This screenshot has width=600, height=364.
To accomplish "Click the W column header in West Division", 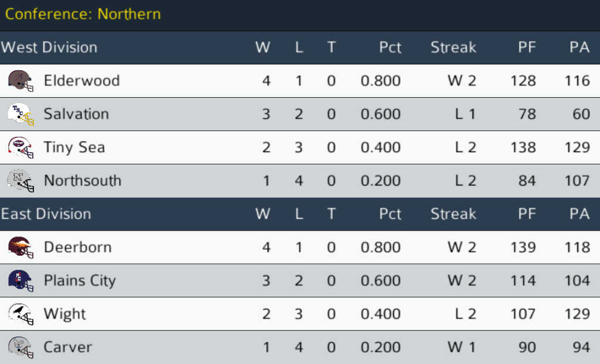I will click(262, 47).
